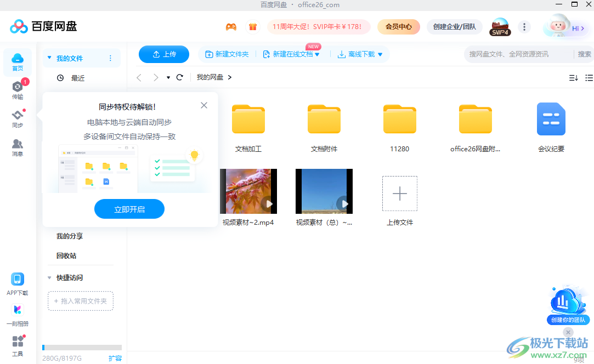Click the 我的网盘 breadcrumb

point(210,77)
